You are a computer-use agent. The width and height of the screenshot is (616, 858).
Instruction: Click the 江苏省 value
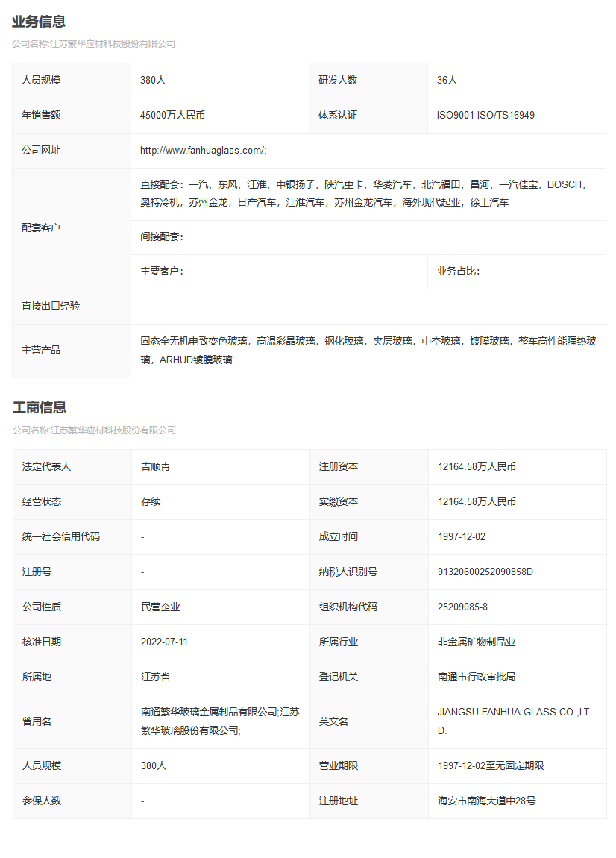pyautogui.click(x=155, y=677)
